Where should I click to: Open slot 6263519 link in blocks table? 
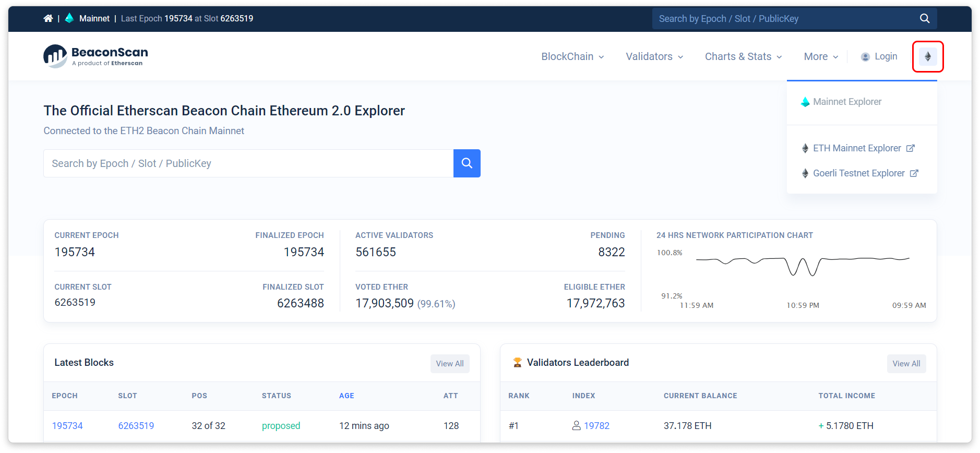coord(136,426)
